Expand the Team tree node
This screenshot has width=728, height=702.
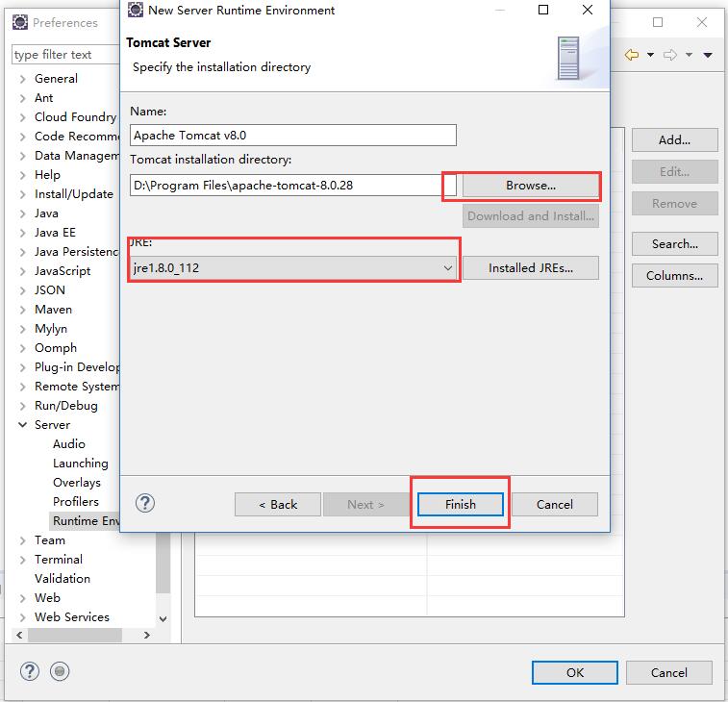(22, 540)
